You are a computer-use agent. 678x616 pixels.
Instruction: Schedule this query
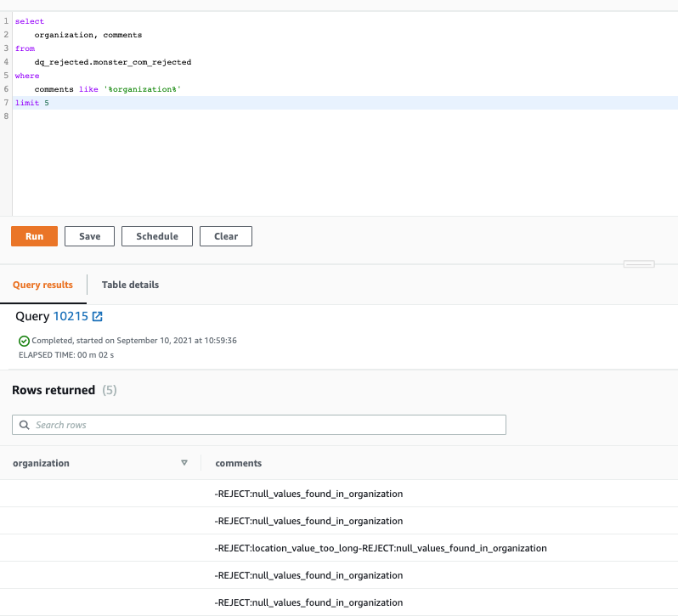pos(157,236)
